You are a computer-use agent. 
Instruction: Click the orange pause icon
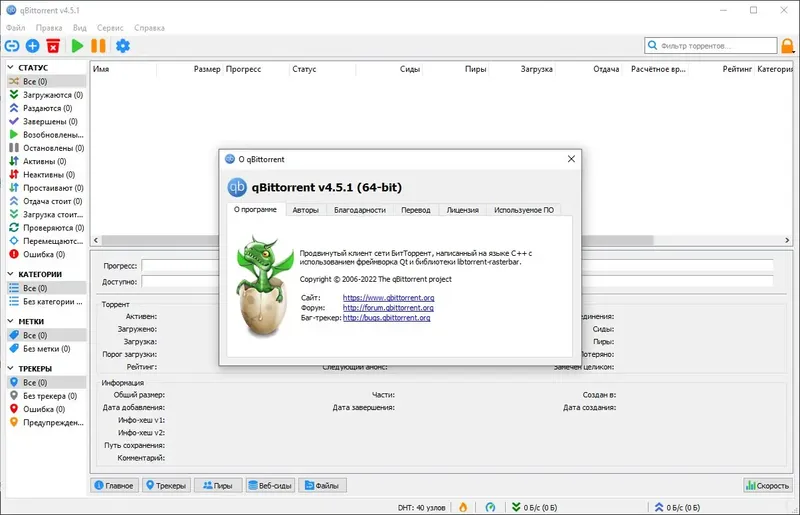[x=98, y=46]
